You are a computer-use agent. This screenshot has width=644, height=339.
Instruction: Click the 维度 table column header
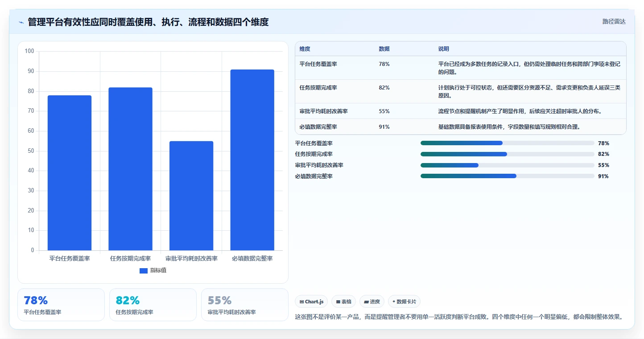305,49
